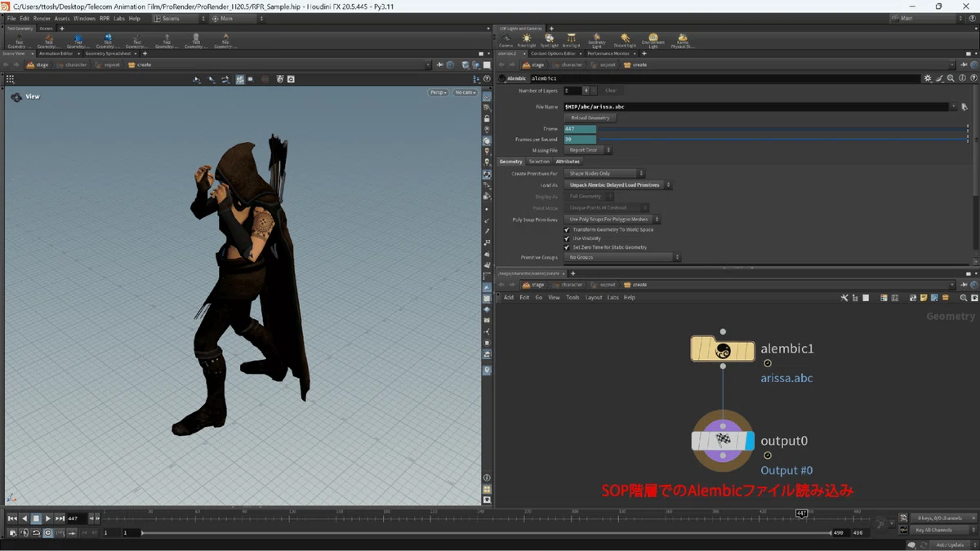Screen dimensions: 980x551
Task: Click the output0 node icon
Action: click(x=723, y=441)
